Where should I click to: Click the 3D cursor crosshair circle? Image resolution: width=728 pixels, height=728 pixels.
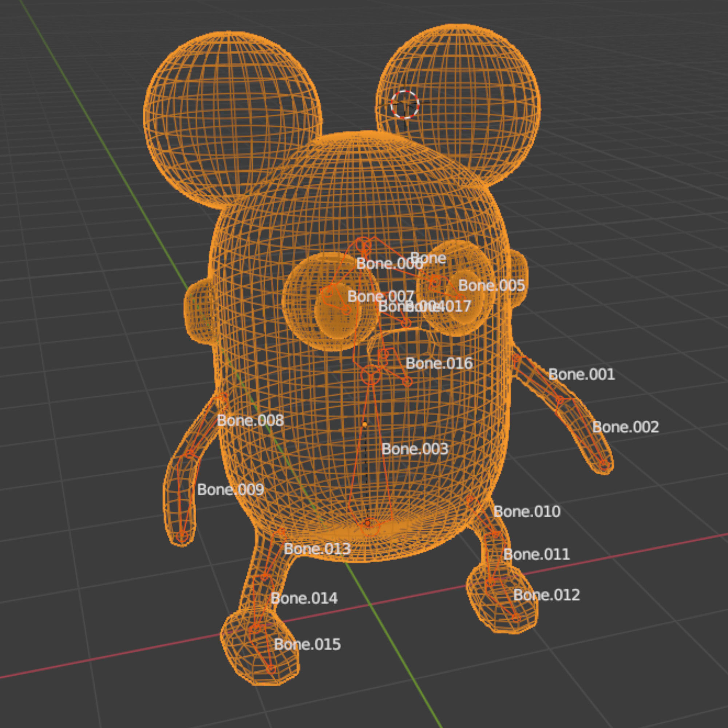pyautogui.click(x=405, y=105)
